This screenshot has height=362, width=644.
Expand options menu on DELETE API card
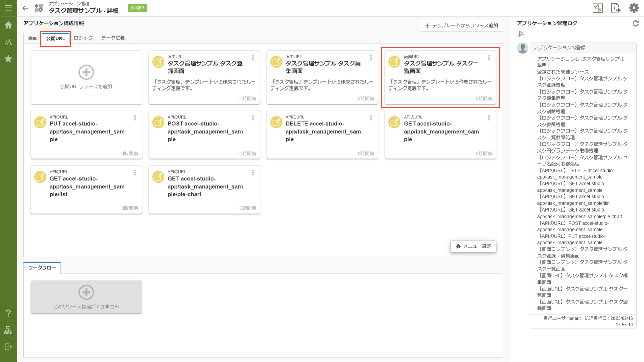click(x=371, y=118)
